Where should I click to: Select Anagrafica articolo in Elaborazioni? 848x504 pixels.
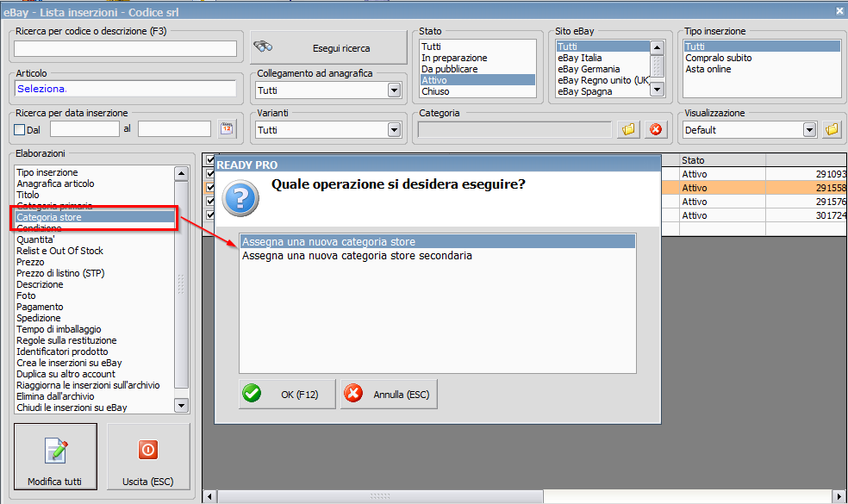pos(55,184)
